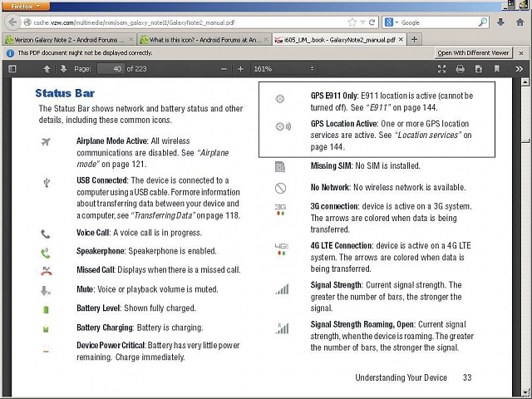Close the What is this icon tab
532x399 pixels.
(266, 40)
